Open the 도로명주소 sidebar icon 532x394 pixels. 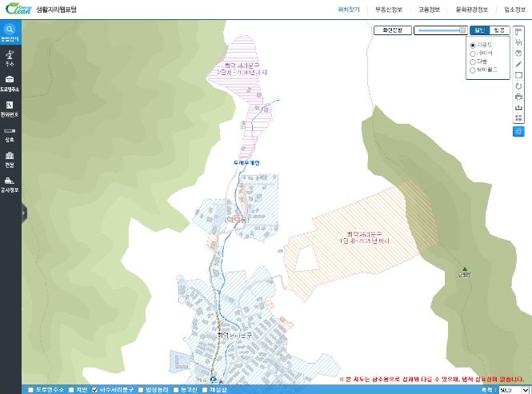coord(10,82)
